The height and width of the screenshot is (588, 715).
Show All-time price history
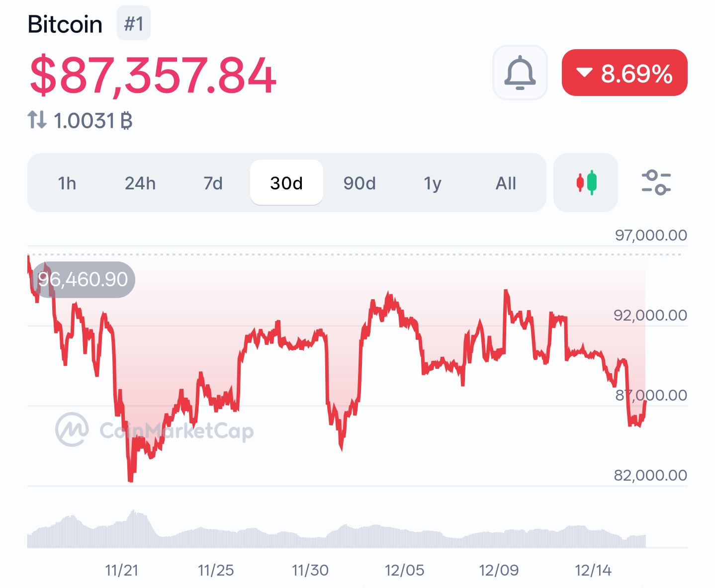tap(506, 183)
